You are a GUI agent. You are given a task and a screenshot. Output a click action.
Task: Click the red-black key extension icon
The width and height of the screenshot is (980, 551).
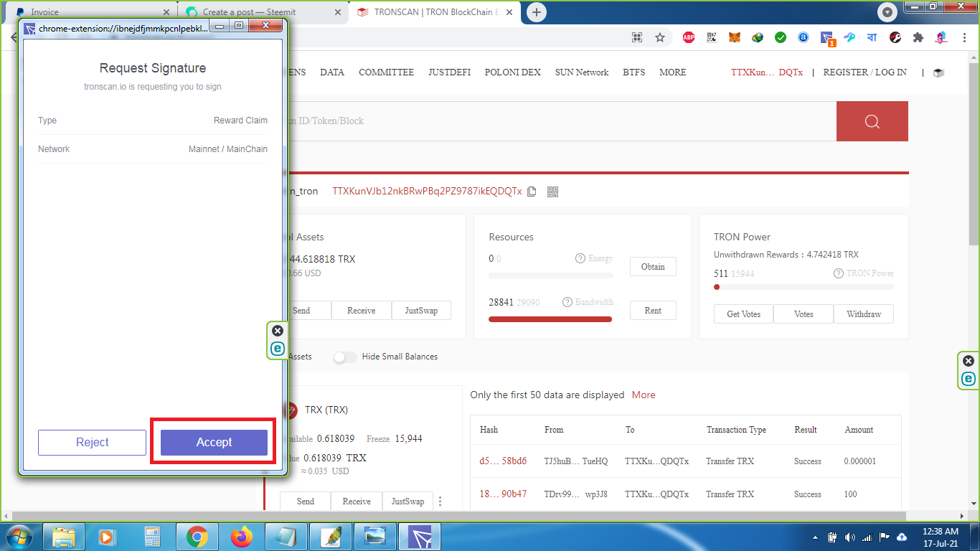tap(895, 37)
